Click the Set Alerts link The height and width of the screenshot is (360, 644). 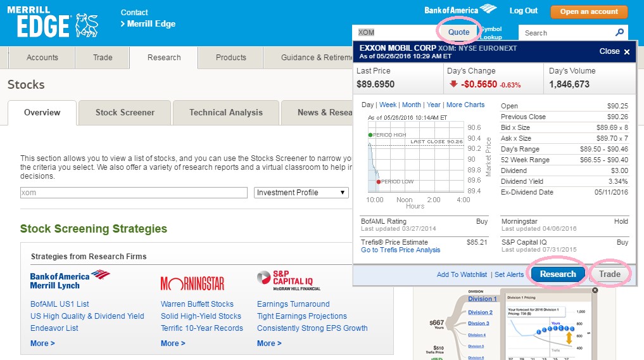point(509,274)
